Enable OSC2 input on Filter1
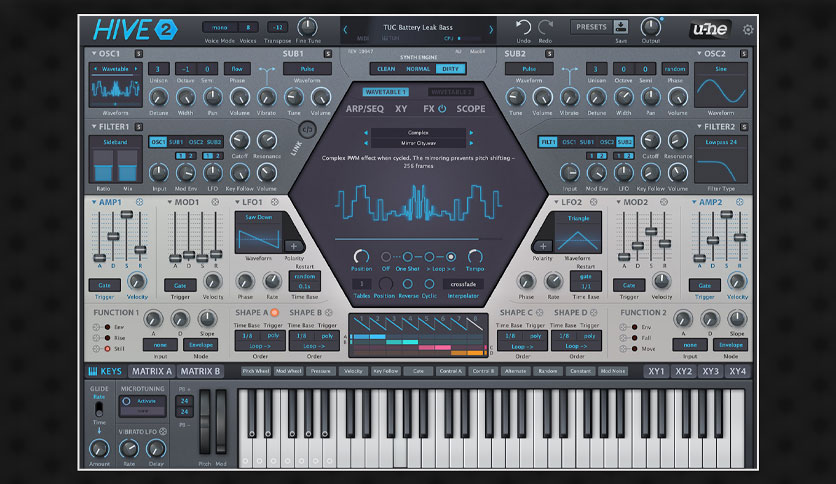 (196, 142)
